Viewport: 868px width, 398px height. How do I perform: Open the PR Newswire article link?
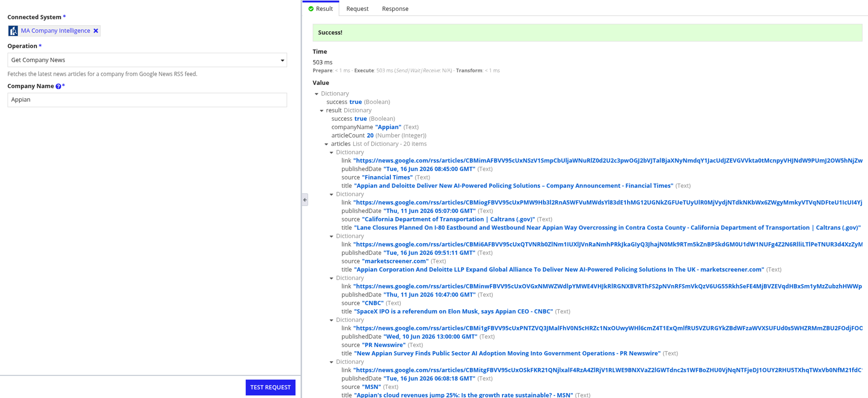pyautogui.click(x=608, y=328)
